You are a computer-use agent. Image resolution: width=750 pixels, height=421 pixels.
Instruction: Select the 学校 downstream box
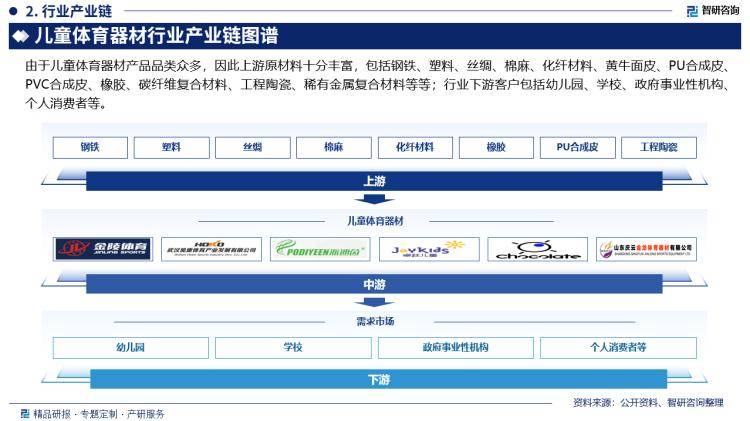pos(293,347)
